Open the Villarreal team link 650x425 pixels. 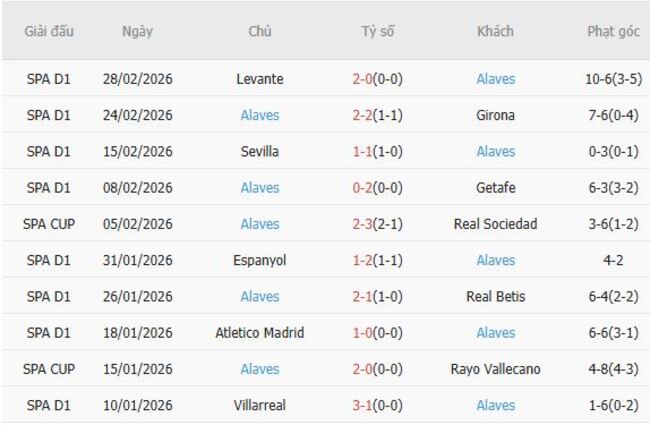coord(260,405)
